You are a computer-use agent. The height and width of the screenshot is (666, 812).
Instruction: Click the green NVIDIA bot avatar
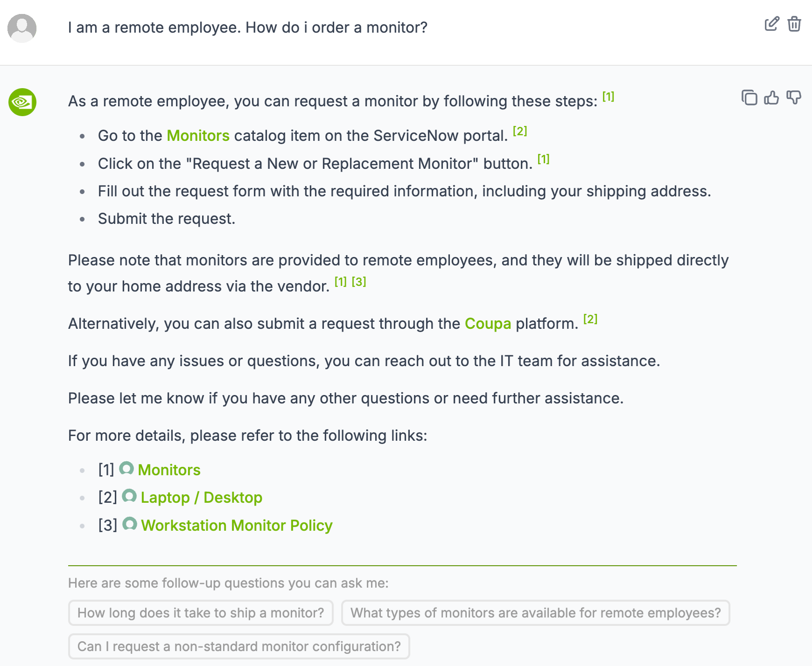(22, 102)
